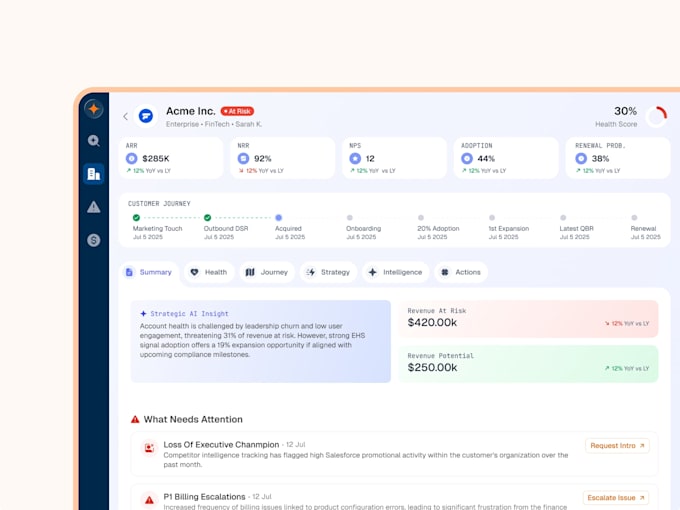Open the alerts triangle icon in sidebar
Screen dimensions: 680x510
tap(94, 207)
